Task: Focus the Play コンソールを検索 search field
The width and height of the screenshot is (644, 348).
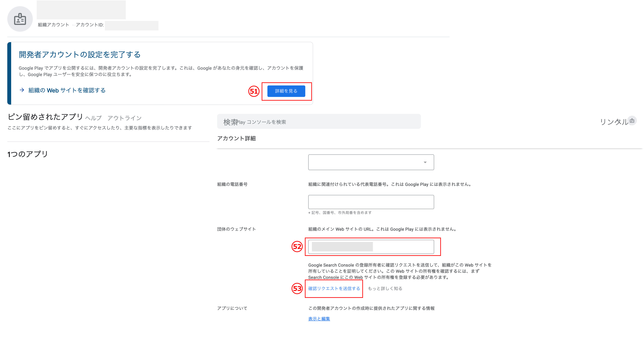Action: (x=325, y=122)
